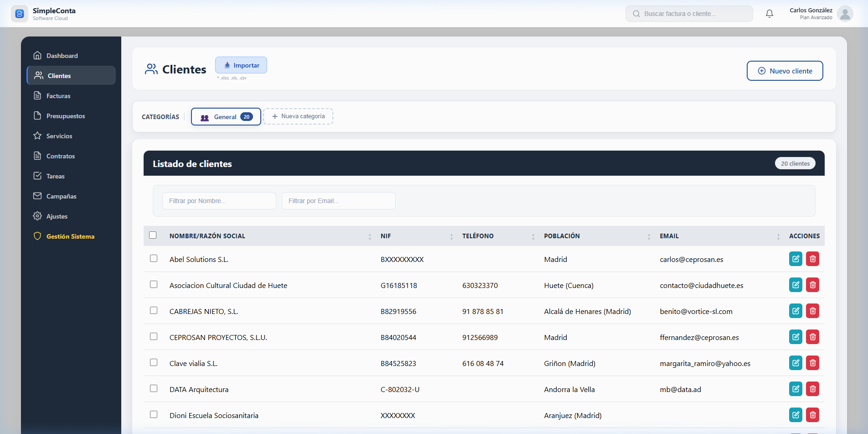Delete the Clave vialia S.L. client

point(812,363)
